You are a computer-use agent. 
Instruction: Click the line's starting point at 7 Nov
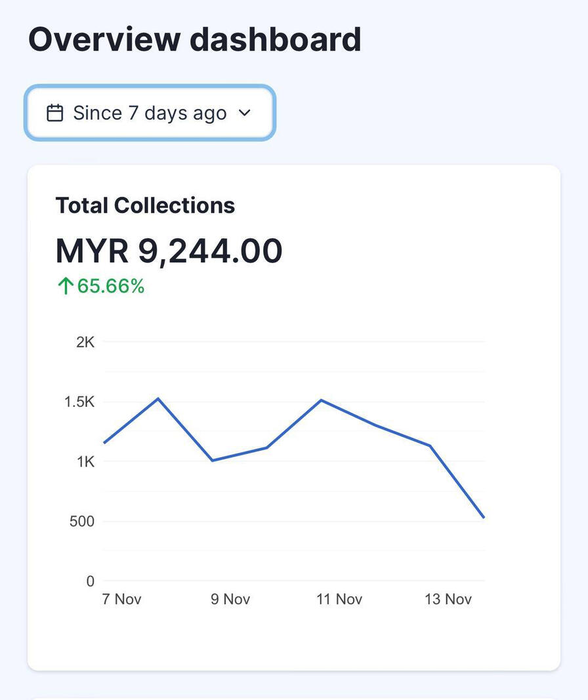(x=104, y=443)
